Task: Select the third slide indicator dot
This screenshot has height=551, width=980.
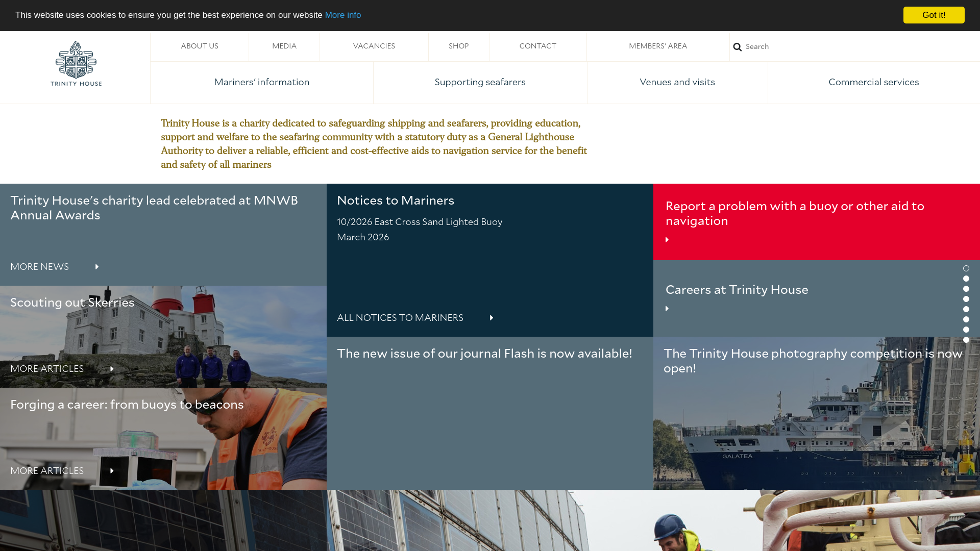Action: (x=966, y=289)
